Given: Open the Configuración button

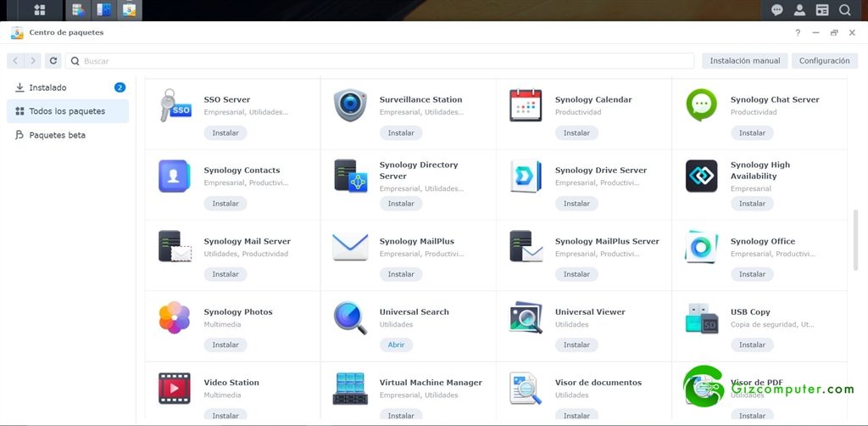Looking at the screenshot, I should 824,61.
